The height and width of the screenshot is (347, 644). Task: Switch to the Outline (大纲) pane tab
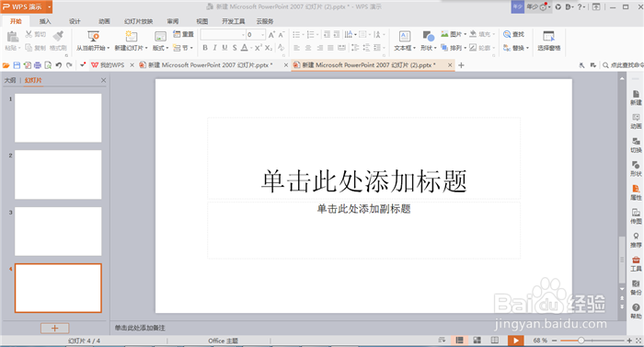coord(10,80)
